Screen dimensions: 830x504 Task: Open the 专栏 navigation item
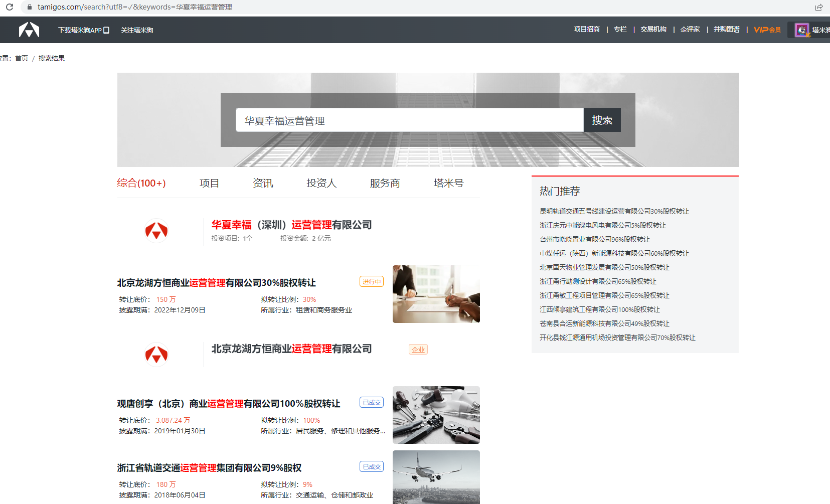[620, 30]
